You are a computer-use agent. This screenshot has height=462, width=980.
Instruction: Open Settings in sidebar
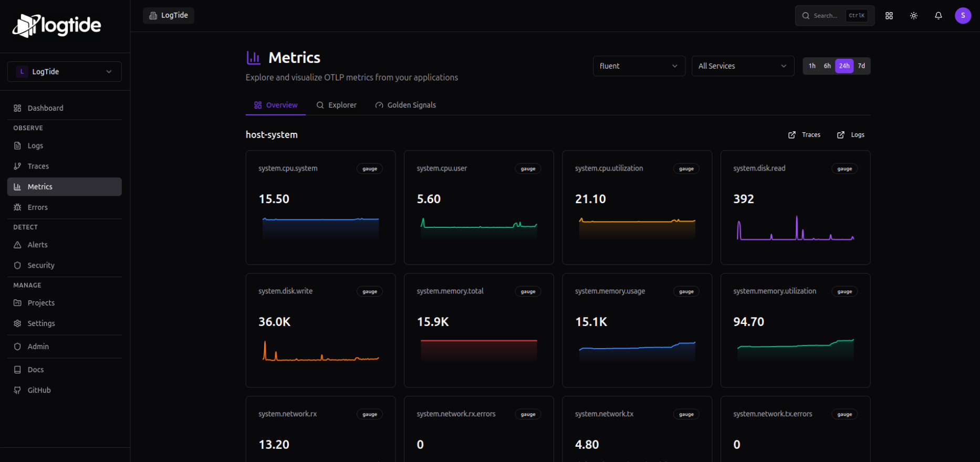click(x=65, y=323)
